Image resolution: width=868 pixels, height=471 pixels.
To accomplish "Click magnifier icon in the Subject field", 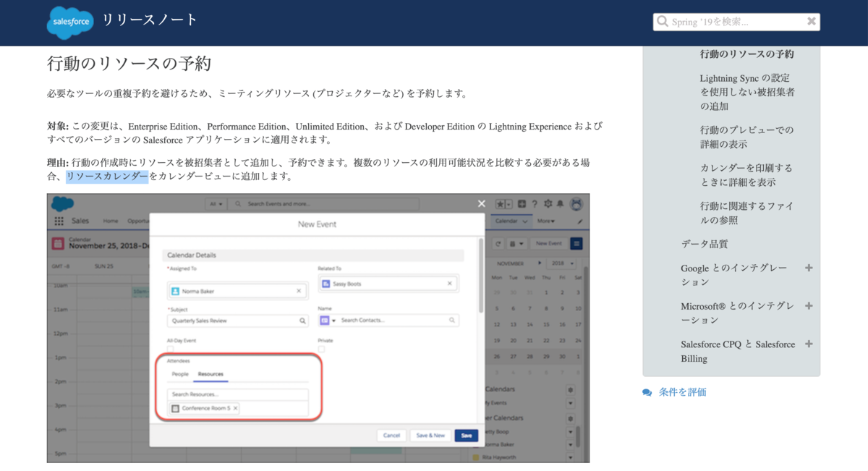I will click(x=302, y=321).
